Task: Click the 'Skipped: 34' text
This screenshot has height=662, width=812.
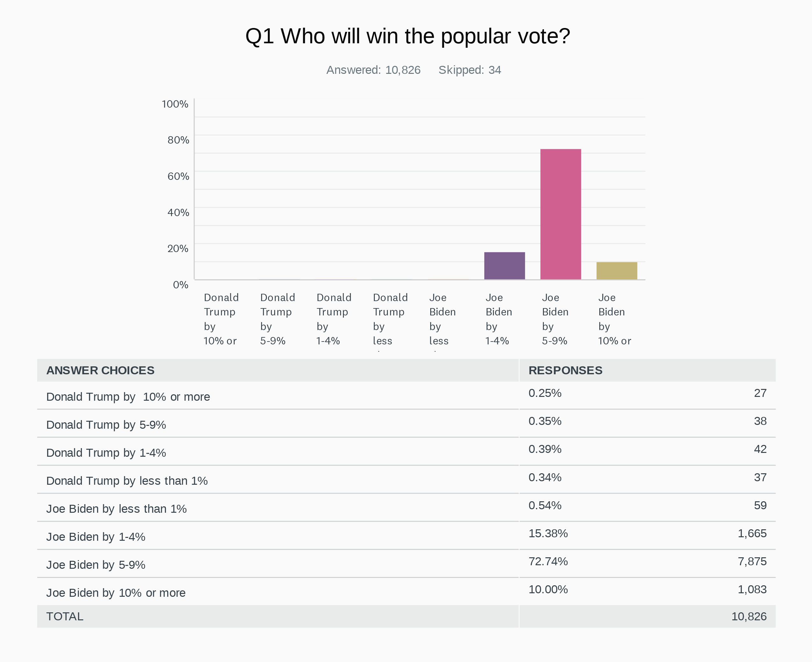Action: pos(469,70)
